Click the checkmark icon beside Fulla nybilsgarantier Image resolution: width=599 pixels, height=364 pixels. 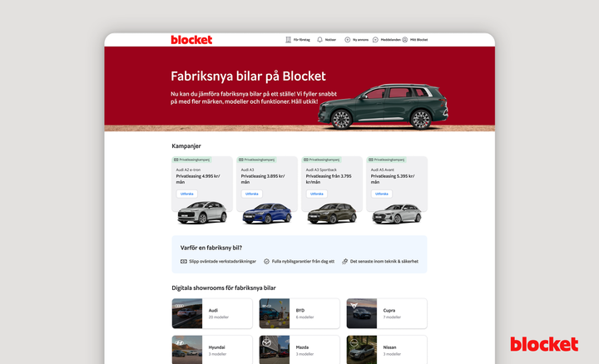267,261
